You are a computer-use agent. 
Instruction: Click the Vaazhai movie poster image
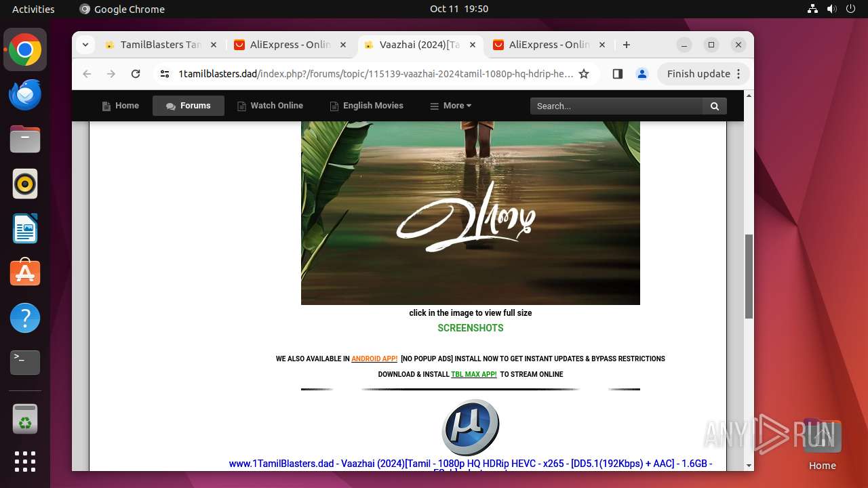pyautogui.click(x=471, y=213)
